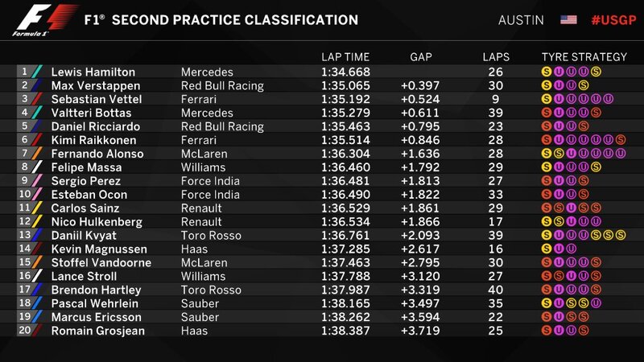
Task: Click the TYRE STRATEGY column header
Action: point(584,57)
